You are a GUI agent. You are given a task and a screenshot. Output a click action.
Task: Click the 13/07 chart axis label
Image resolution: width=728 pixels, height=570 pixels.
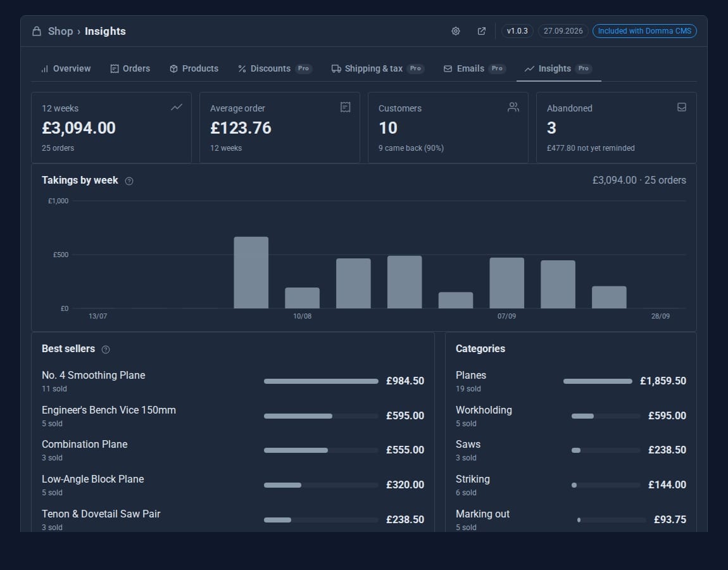coord(98,317)
